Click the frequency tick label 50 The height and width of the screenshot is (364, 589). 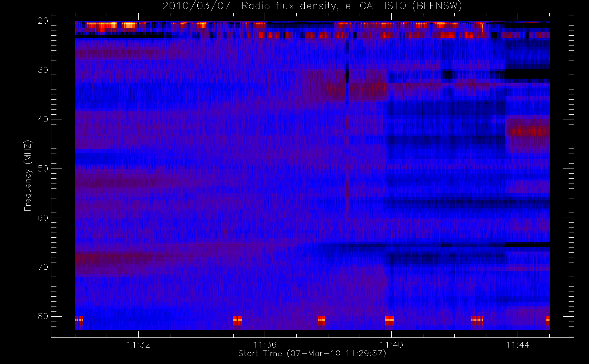coord(43,169)
